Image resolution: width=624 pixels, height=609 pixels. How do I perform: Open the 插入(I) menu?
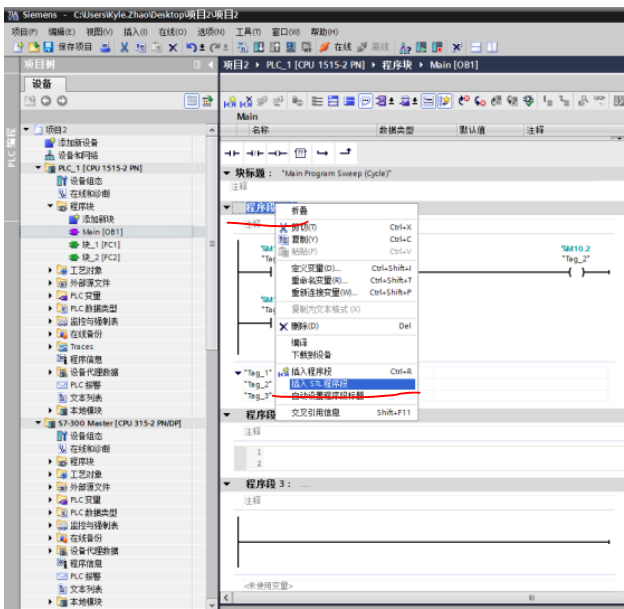point(135,32)
